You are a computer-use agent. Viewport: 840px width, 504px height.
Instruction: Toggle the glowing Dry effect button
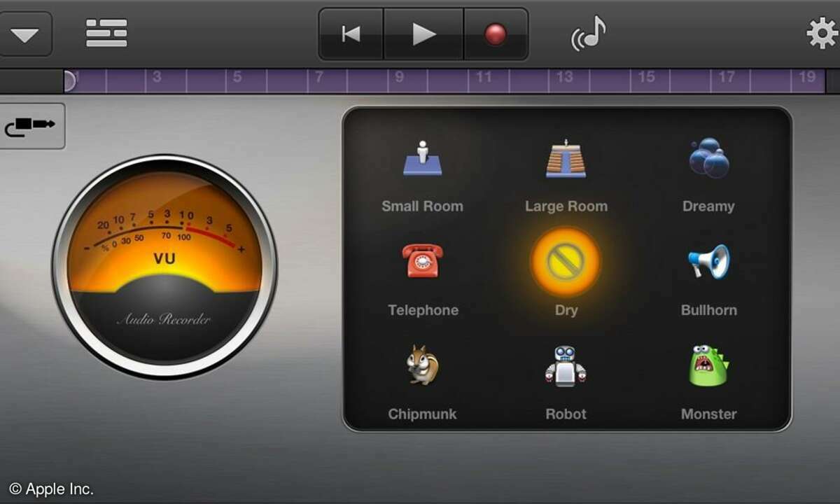(566, 262)
